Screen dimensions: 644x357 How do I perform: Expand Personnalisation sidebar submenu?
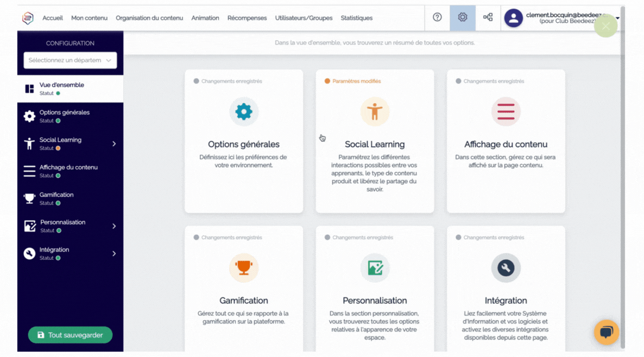(114, 226)
